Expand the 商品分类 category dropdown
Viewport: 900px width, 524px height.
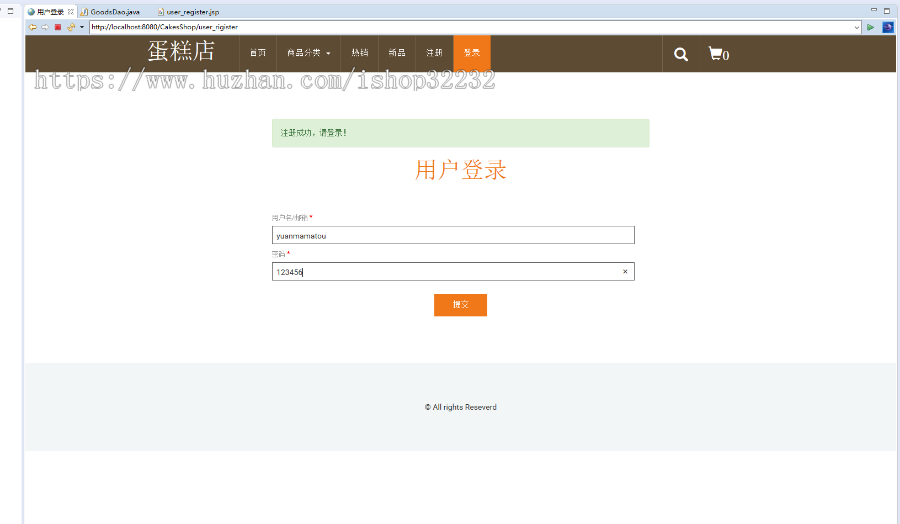(x=308, y=53)
